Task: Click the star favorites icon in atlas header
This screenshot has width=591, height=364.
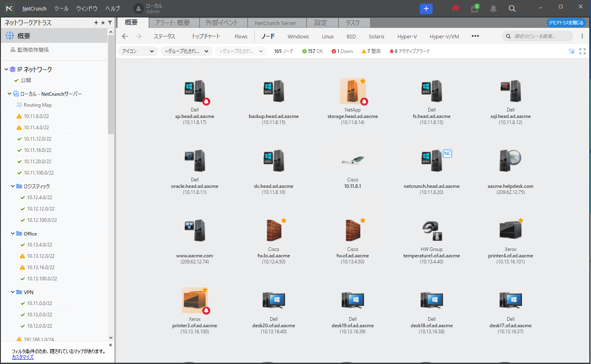Action: click(x=103, y=23)
